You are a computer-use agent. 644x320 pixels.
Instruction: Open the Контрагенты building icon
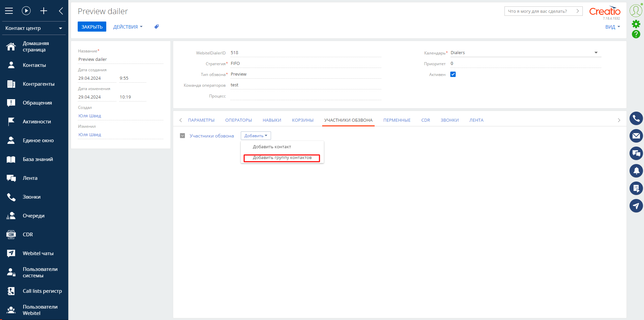tap(11, 84)
